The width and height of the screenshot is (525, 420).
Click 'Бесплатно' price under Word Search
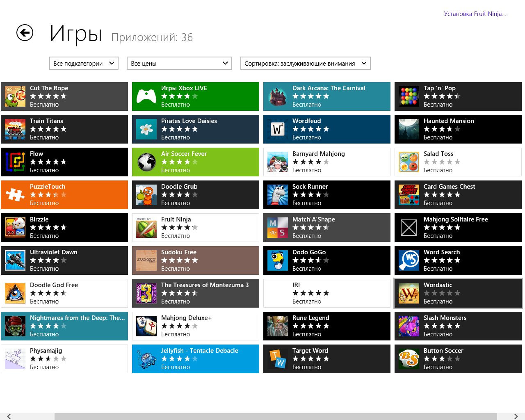438,269
